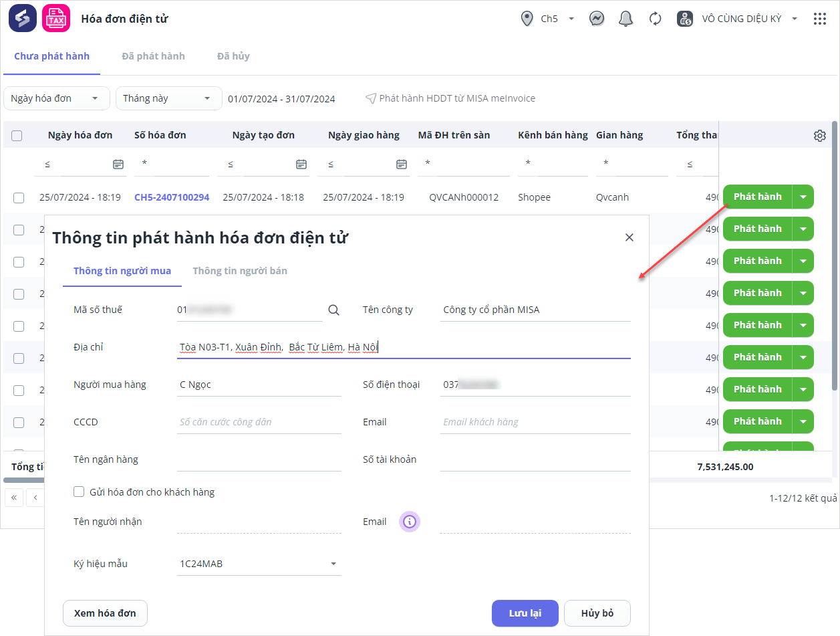
Task: Click the Tên công ty input field
Action: pos(535,310)
